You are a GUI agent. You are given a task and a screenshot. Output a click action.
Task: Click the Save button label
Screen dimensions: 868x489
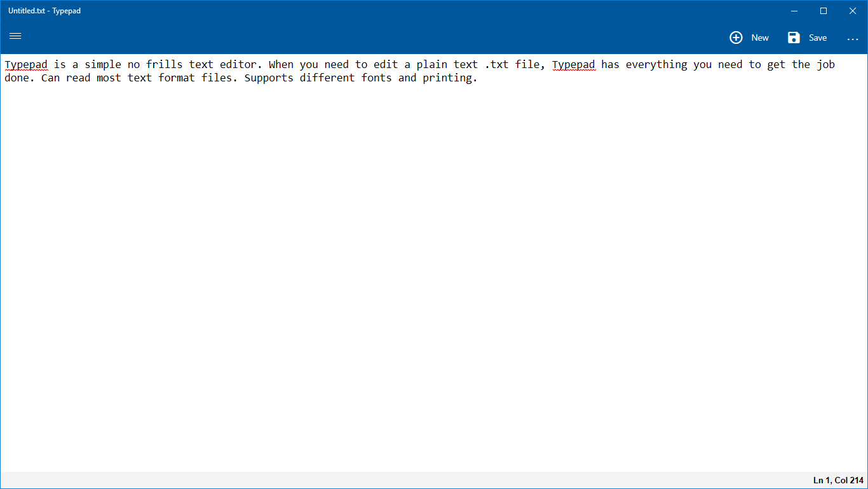tap(818, 38)
